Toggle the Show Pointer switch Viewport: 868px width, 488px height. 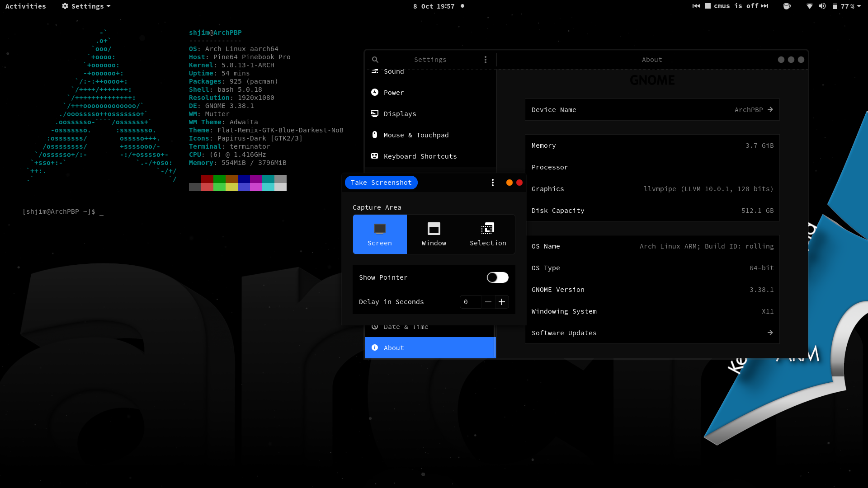click(498, 277)
